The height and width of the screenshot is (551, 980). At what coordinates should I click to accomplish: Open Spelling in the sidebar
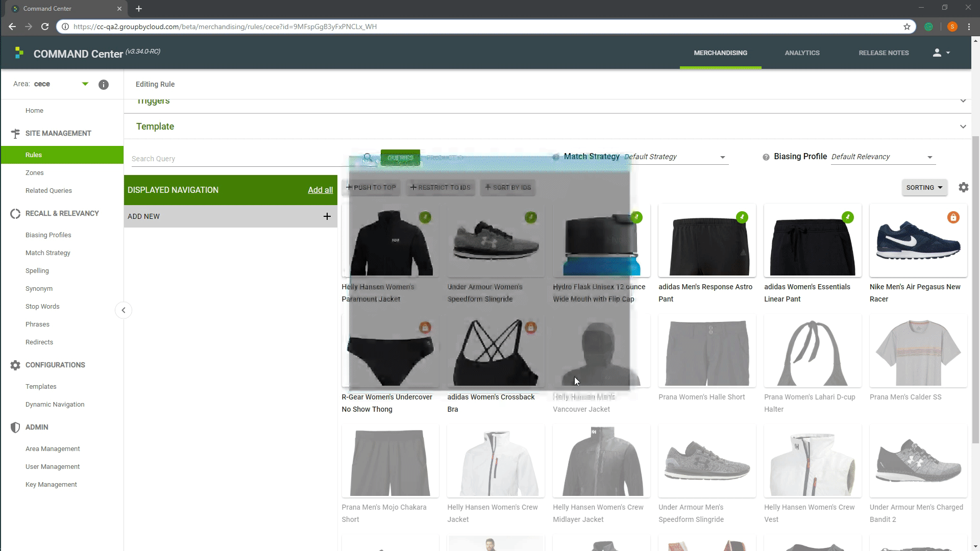tap(37, 270)
